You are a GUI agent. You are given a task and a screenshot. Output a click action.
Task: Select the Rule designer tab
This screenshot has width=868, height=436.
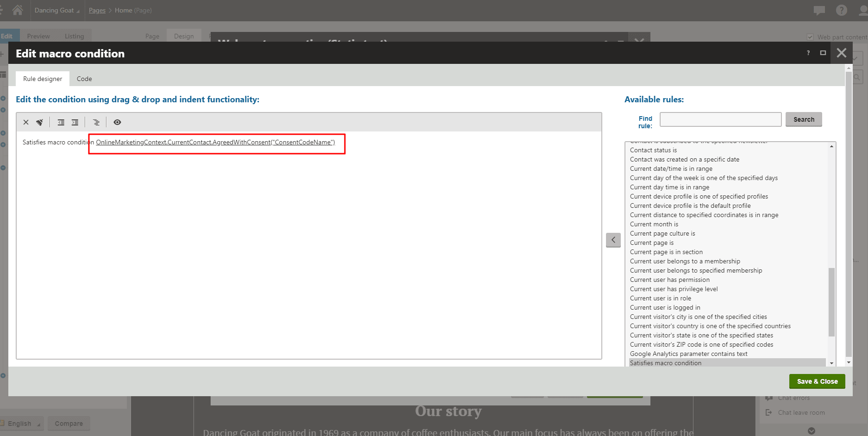(x=43, y=79)
